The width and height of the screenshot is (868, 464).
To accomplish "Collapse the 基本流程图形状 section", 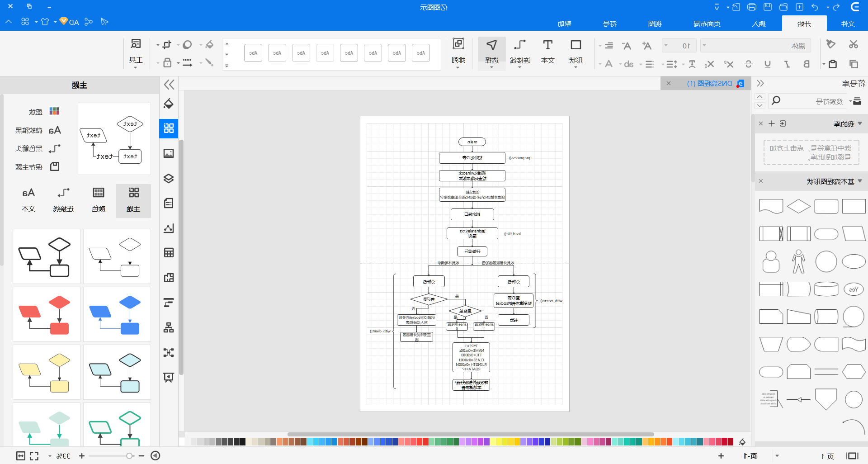I will tap(860, 181).
